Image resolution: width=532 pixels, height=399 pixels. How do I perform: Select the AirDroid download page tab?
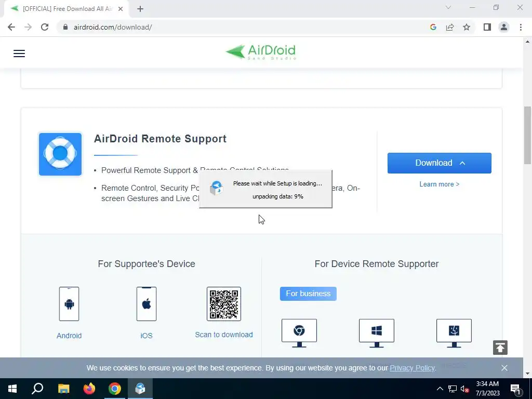[x=66, y=9]
